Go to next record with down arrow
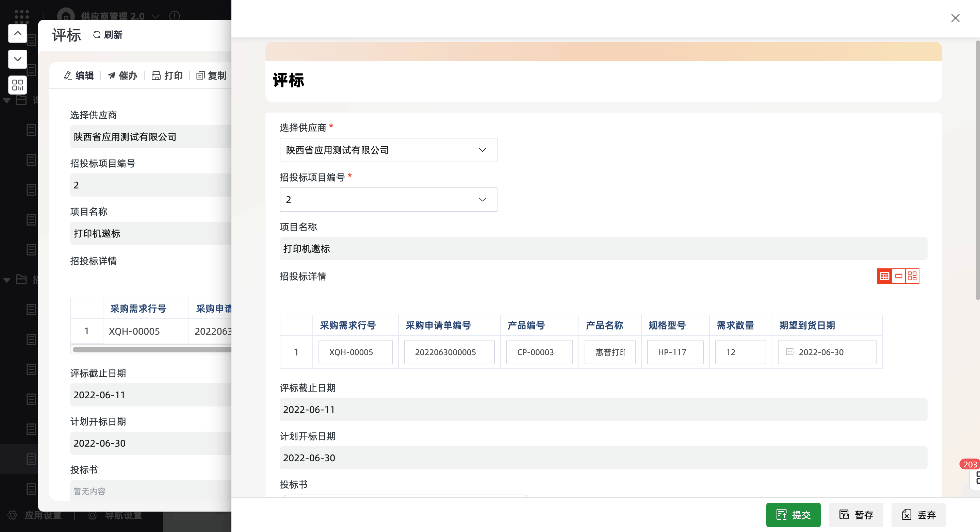Screen dimensions: 980x532 17,59
